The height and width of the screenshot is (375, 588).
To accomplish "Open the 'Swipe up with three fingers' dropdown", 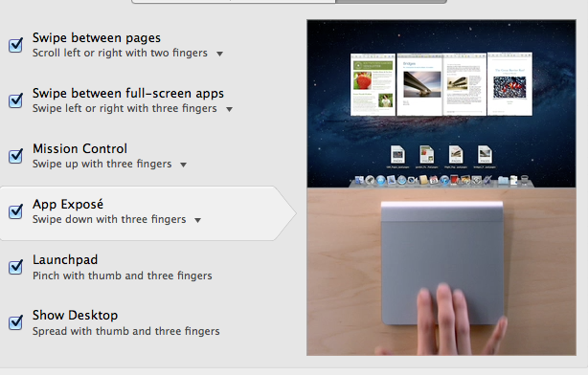I will [183, 165].
